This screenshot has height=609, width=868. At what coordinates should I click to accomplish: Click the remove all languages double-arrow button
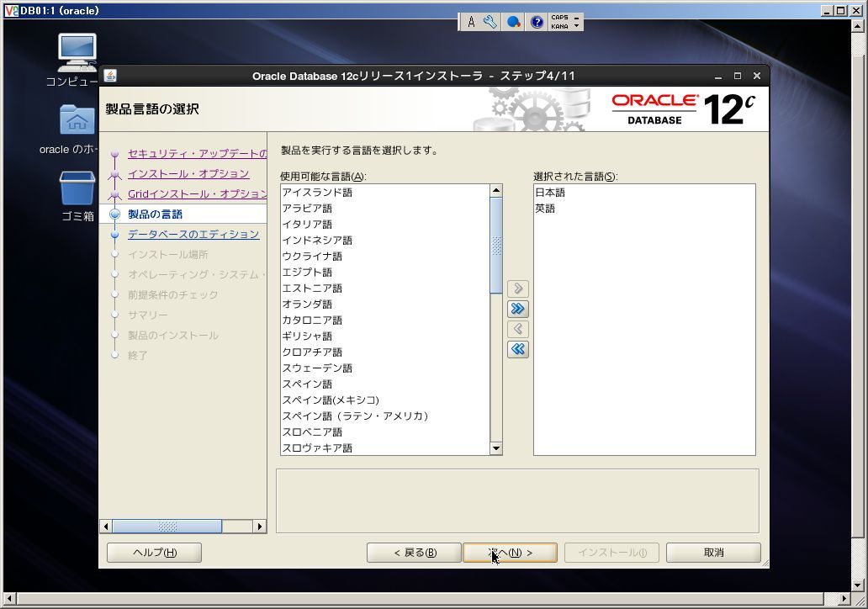[517, 349]
